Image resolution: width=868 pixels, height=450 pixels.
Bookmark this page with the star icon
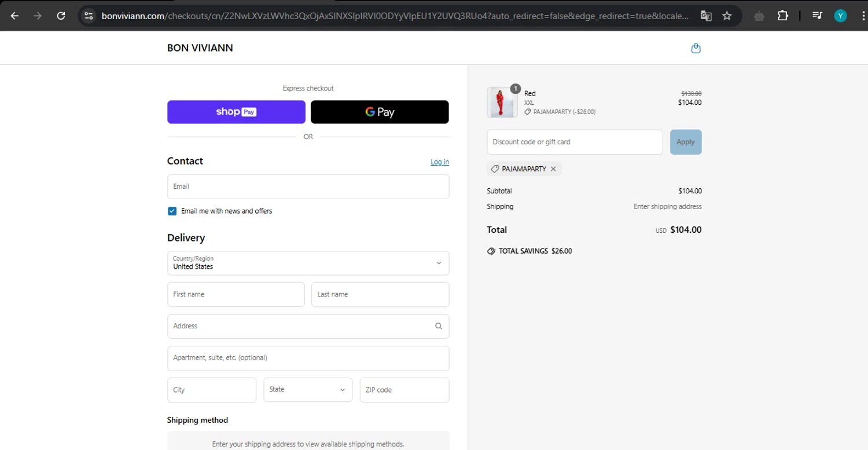tap(727, 16)
